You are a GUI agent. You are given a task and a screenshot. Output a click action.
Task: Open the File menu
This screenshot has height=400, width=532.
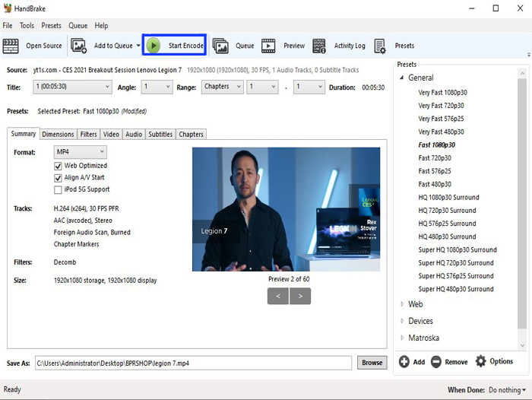(8, 25)
